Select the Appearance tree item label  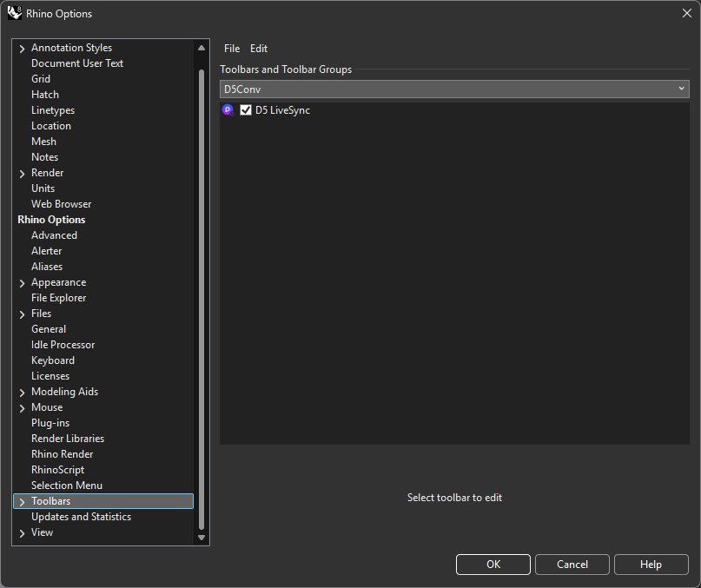58,282
